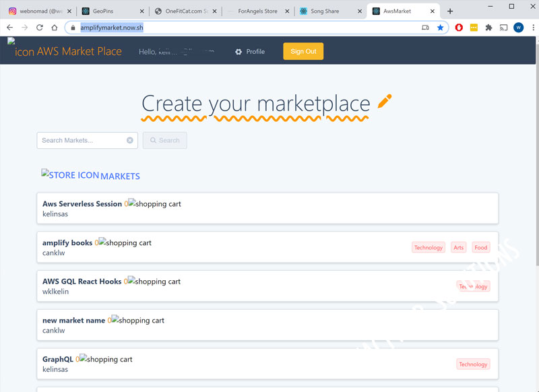
Task: Click the padlock site info icon
Action: point(73,28)
